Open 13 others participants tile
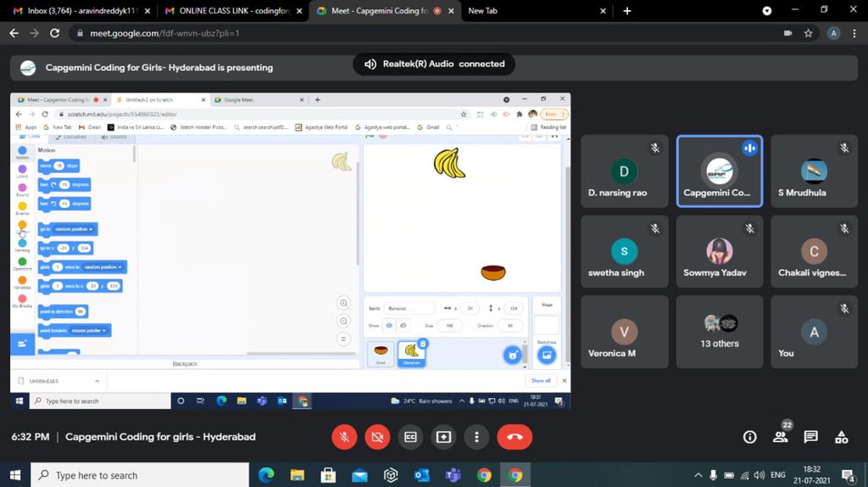Image resolution: width=868 pixels, height=487 pixels. (719, 332)
